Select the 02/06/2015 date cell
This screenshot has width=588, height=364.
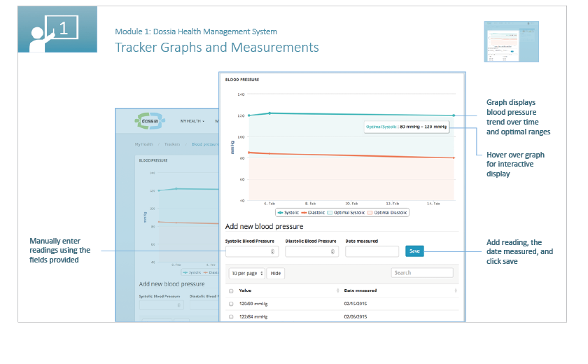355,317
